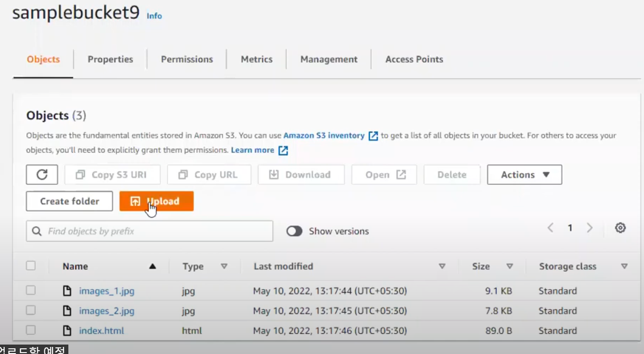
Task: Click the file icon beside index.html
Action: tap(67, 330)
